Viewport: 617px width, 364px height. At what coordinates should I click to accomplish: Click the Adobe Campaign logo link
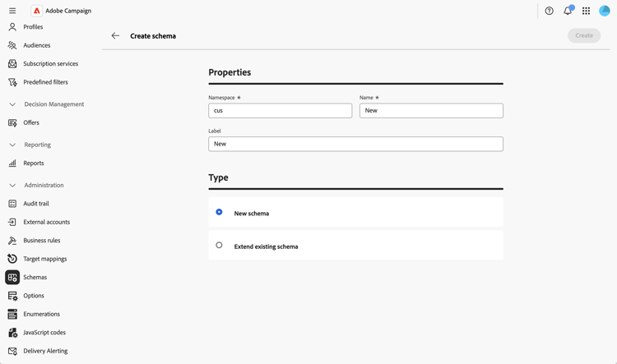[37, 11]
